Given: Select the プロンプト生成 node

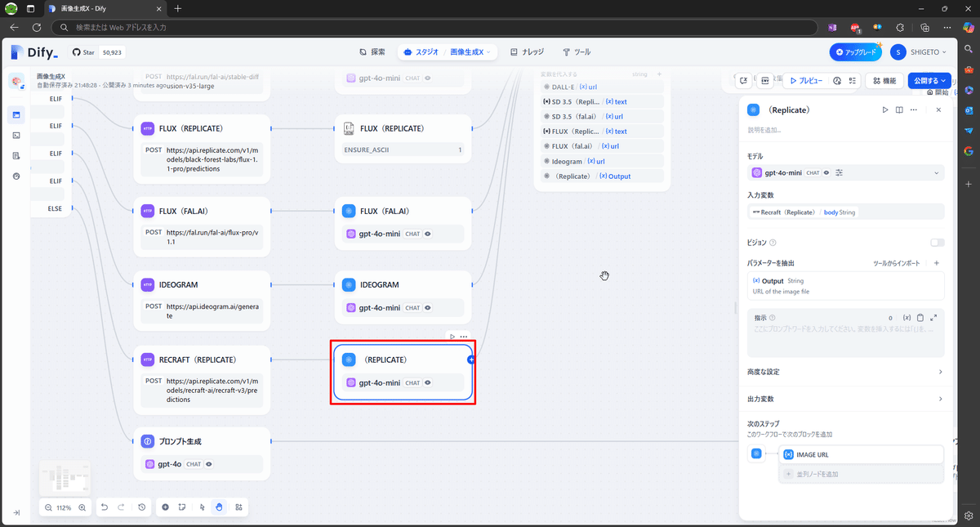Looking at the screenshot, I should 202,453.
